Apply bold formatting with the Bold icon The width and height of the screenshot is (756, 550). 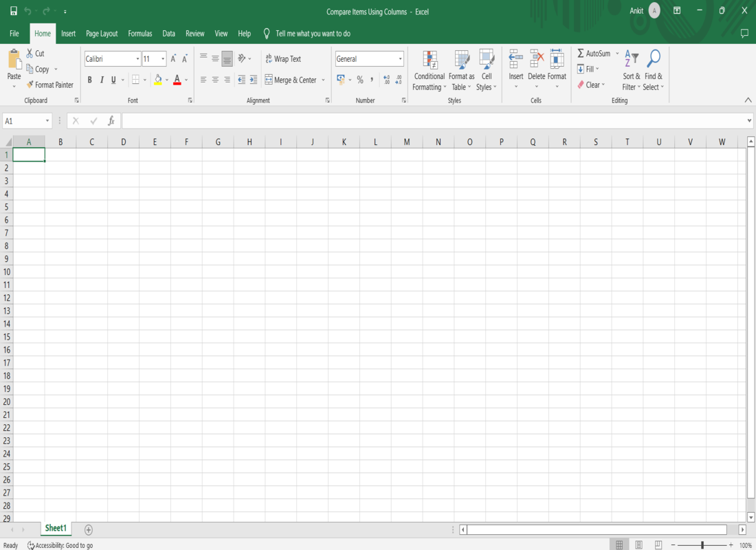tap(89, 80)
